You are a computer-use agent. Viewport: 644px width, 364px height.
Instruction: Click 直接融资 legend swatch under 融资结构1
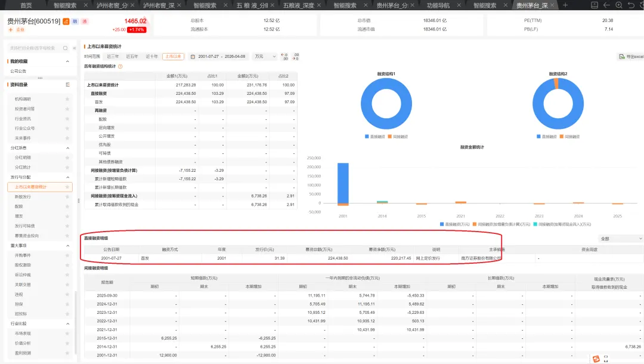[367, 137]
